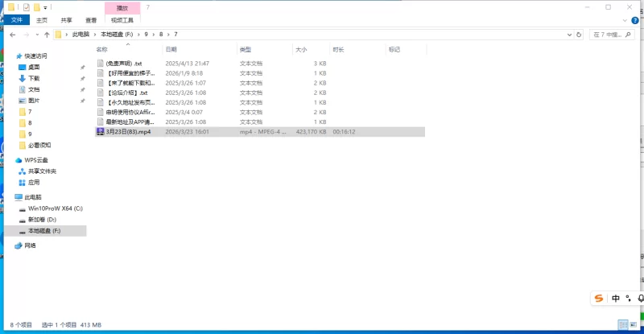Expand the ribbon with the chevron

(626, 20)
